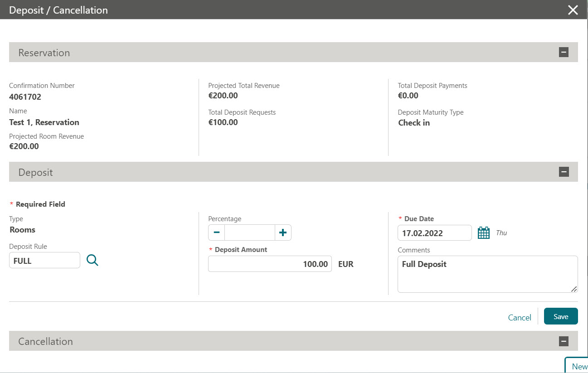Click the Due Date field showing 17.02.2022
This screenshot has width=588, height=373.
pyautogui.click(x=434, y=233)
